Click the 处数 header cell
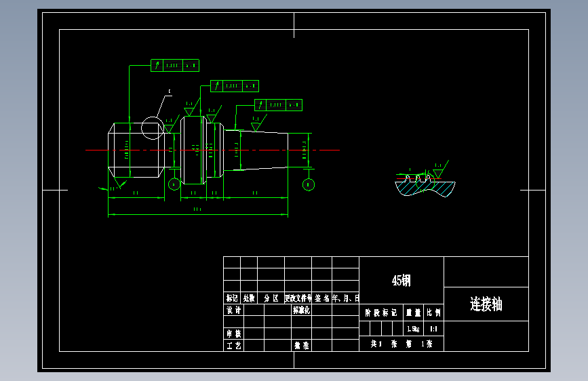This screenshot has width=588, height=381. (249, 298)
